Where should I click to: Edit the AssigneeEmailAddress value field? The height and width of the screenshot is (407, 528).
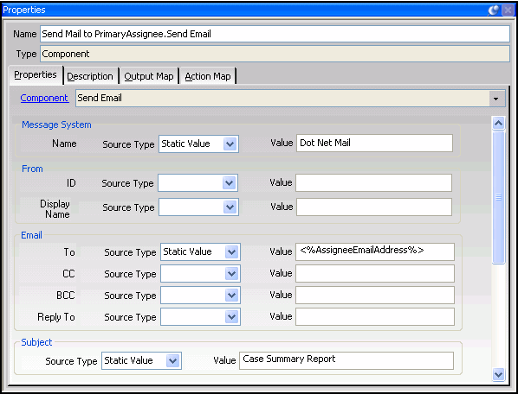pyautogui.click(x=375, y=252)
